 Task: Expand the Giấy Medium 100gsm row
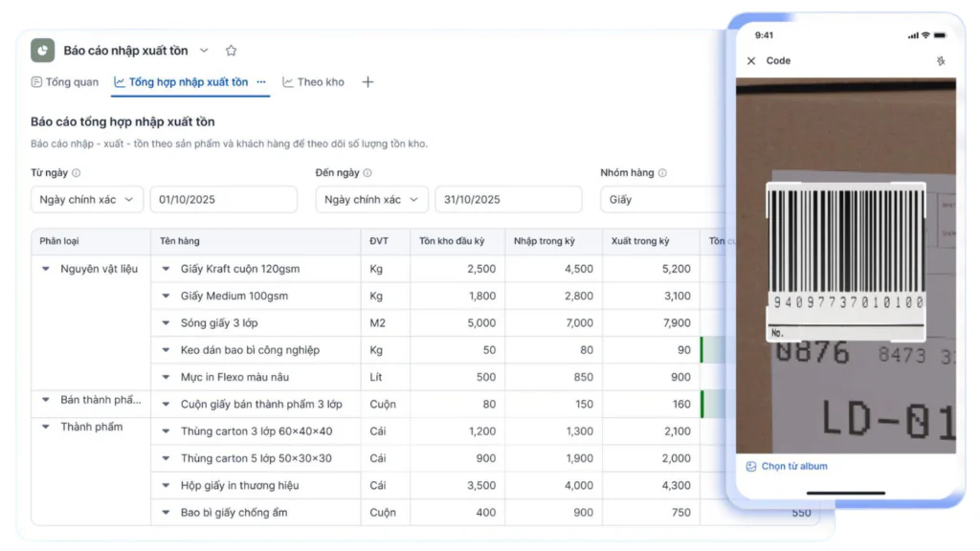click(166, 297)
